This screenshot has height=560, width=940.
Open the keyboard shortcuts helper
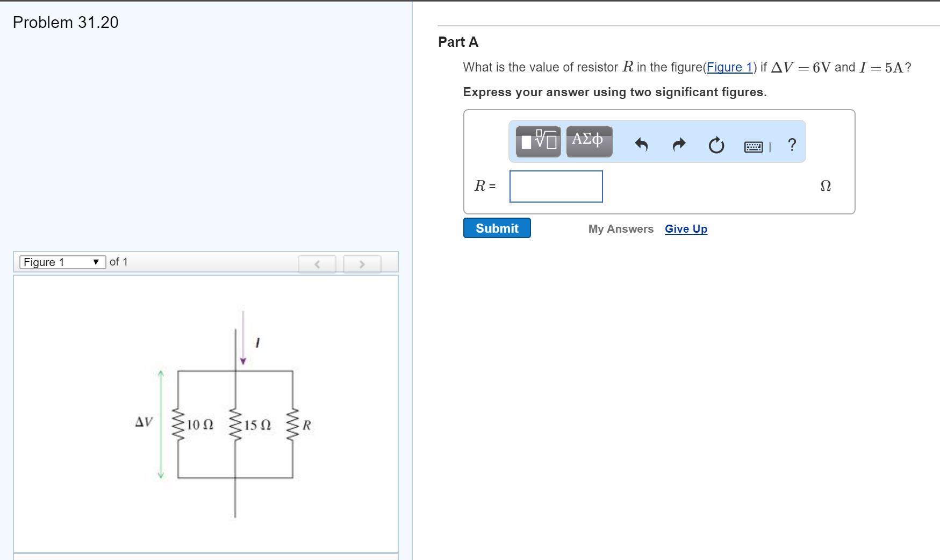tap(752, 146)
